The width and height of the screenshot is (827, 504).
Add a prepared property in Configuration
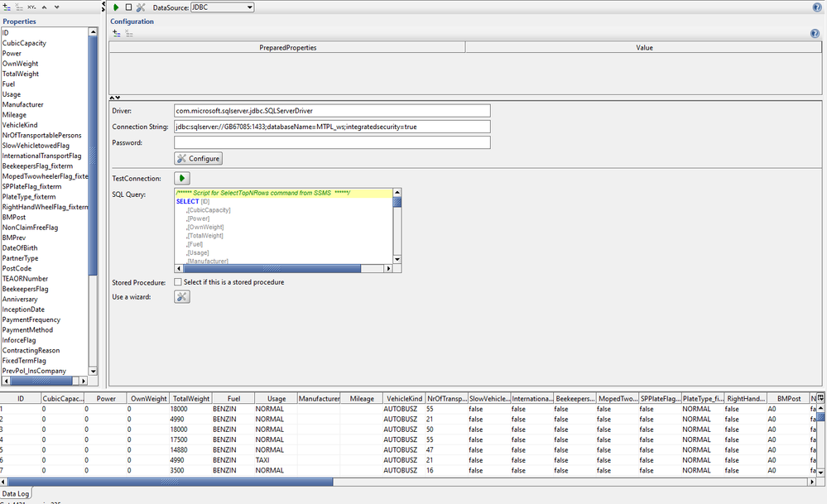(x=117, y=34)
